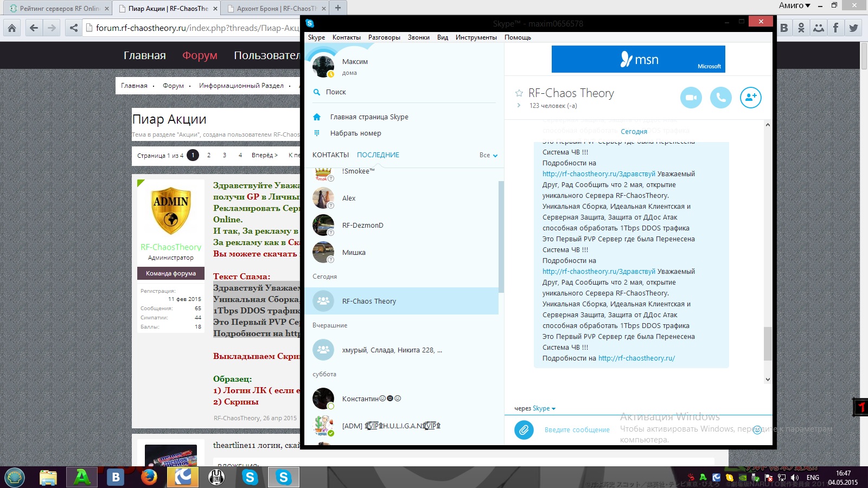
Task: Open the Форум link in forum navigation
Action: (x=200, y=55)
